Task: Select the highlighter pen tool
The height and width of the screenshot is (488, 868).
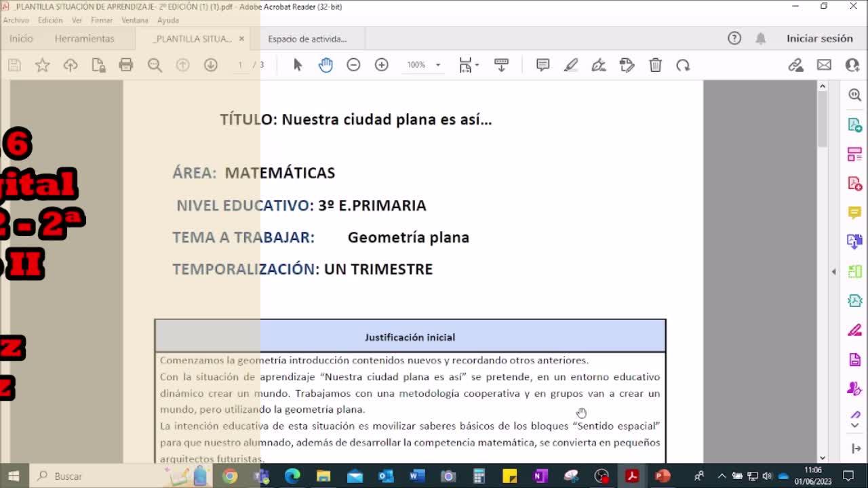Action: [571, 65]
